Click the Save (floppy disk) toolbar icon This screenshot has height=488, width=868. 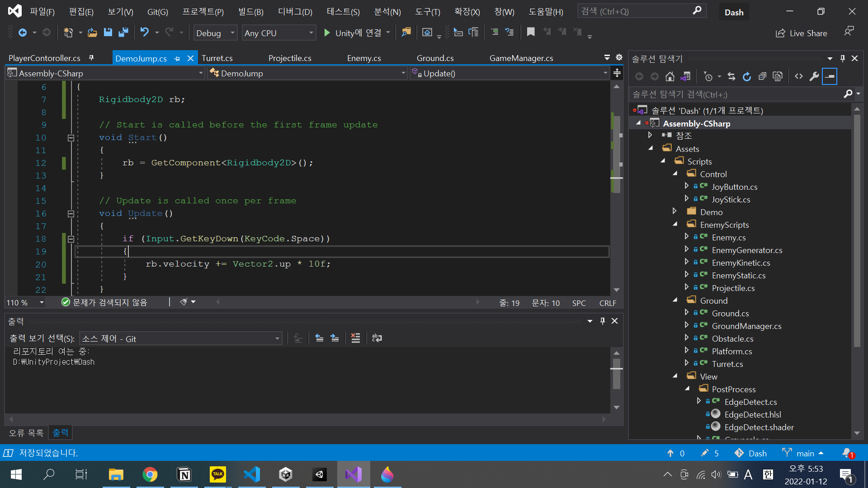pos(108,33)
